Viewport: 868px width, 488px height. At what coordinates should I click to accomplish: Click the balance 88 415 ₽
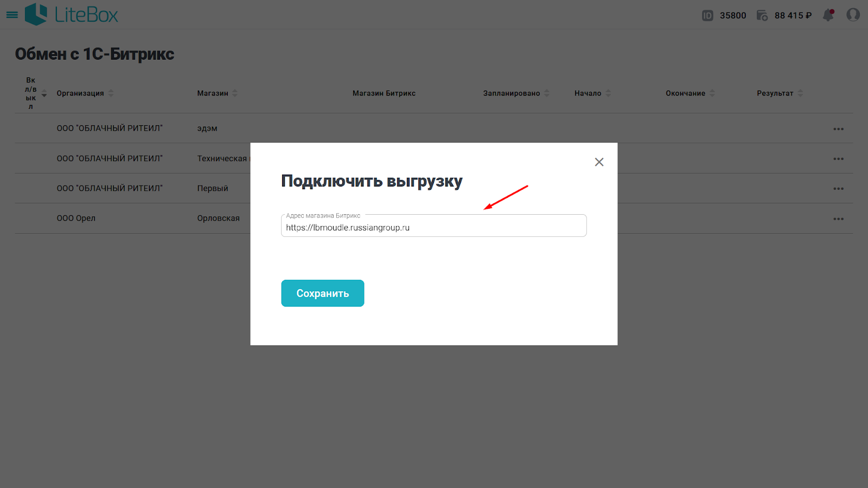793,16
